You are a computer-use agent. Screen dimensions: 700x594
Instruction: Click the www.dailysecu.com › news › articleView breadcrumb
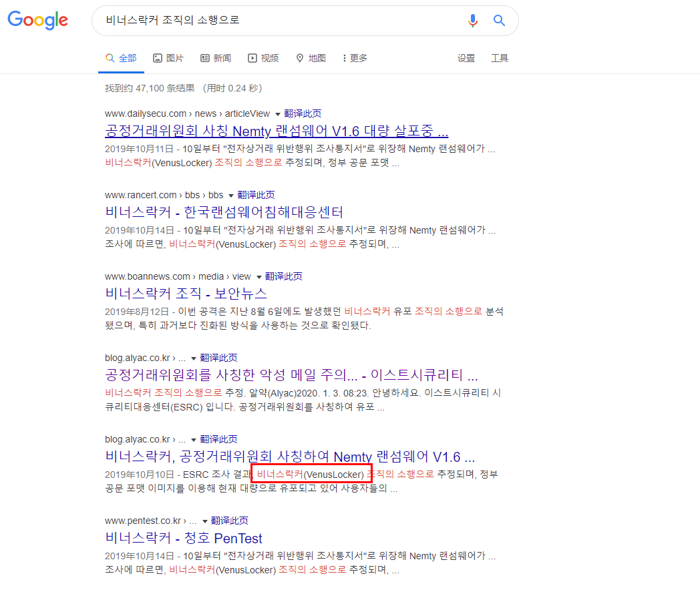[x=188, y=113]
